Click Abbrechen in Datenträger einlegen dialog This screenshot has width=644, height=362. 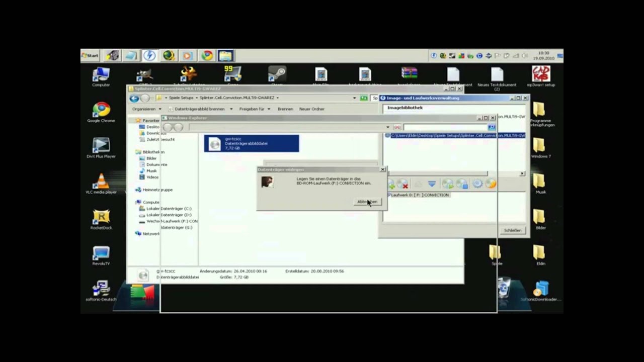(367, 202)
